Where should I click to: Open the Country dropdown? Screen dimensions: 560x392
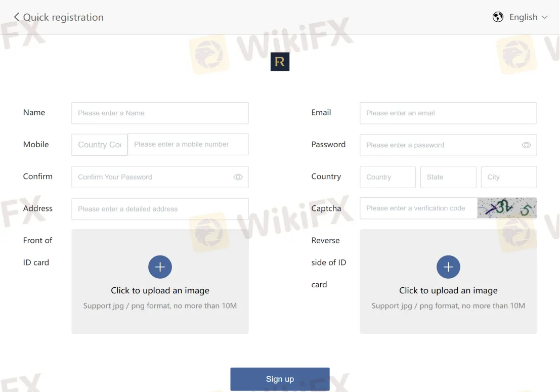[x=388, y=177]
